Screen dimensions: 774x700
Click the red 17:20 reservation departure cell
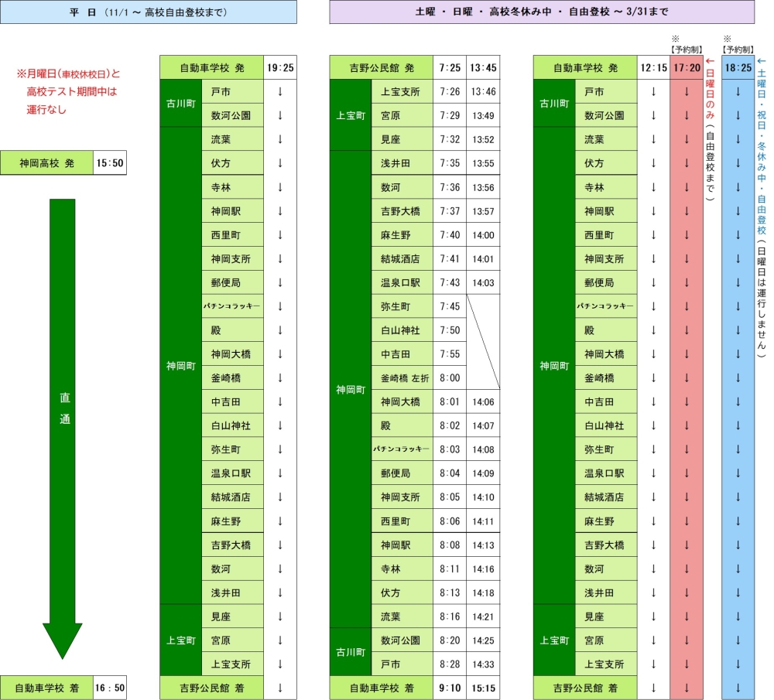[686, 68]
